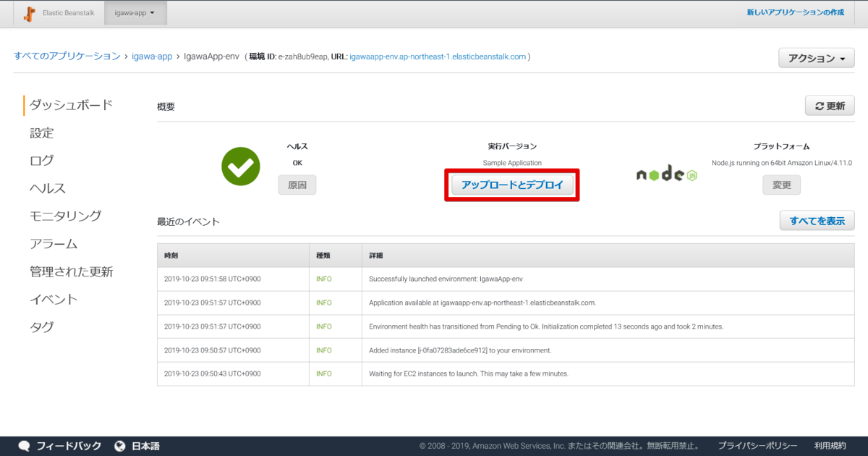
Task: Open 管理された更新 in sidebar
Action: coord(71,272)
